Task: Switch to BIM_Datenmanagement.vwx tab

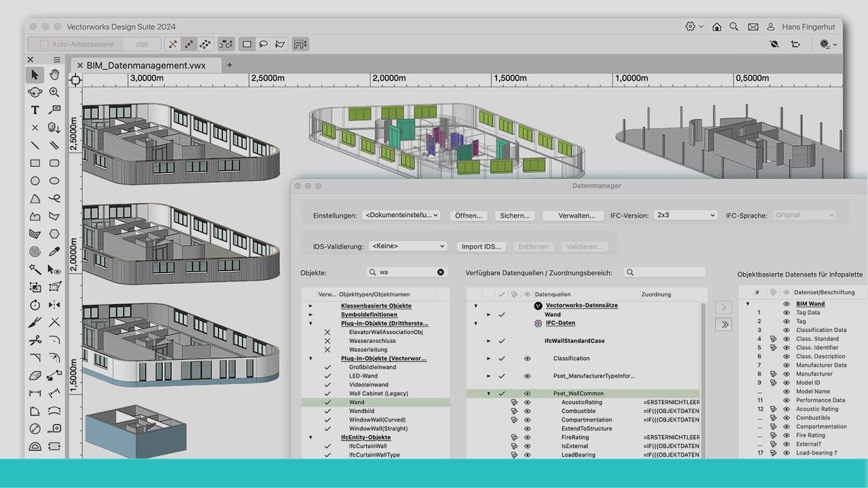Action: pos(146,65)
